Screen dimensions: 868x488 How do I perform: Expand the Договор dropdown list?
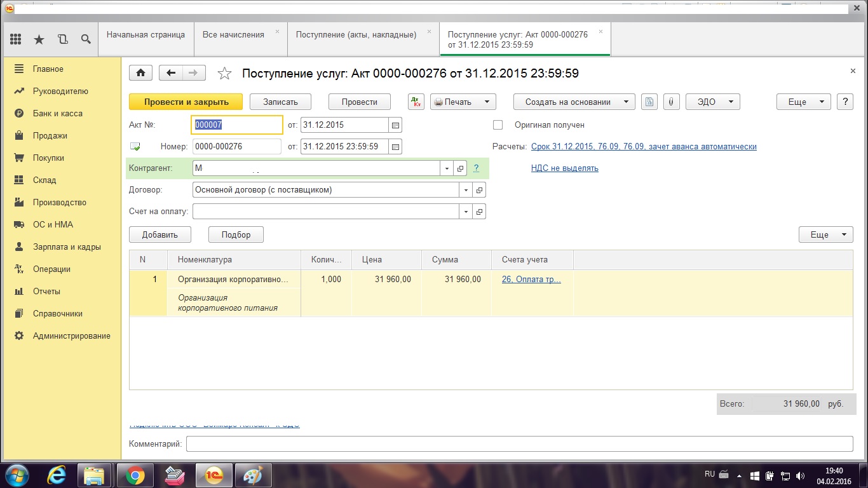click(466, 190)
